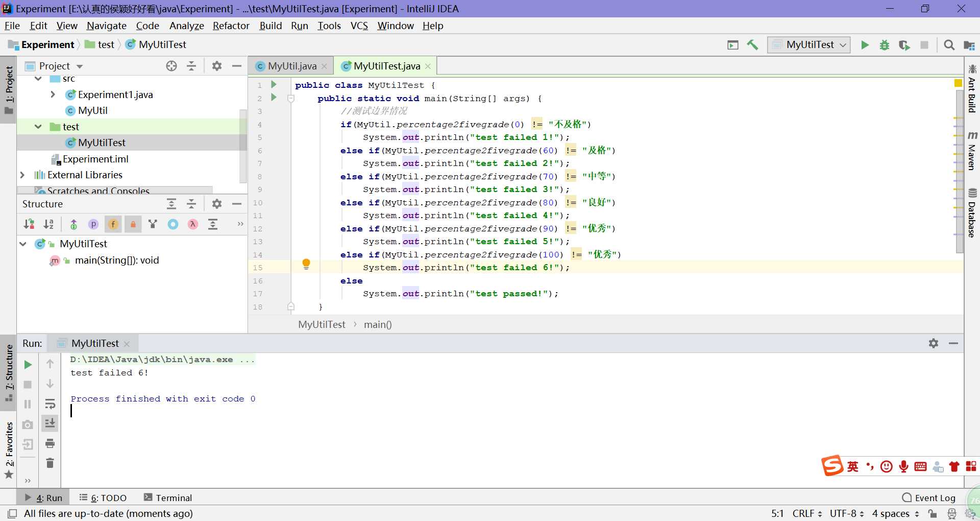Viewport: 980px width, 521px height.
Task: Rerun MyUtilTest in the Run panel
Action: [28, 364]
